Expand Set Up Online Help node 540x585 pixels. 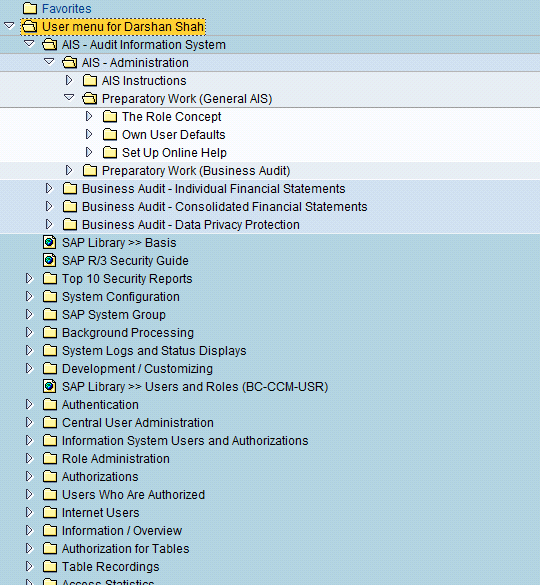(89, 152)
